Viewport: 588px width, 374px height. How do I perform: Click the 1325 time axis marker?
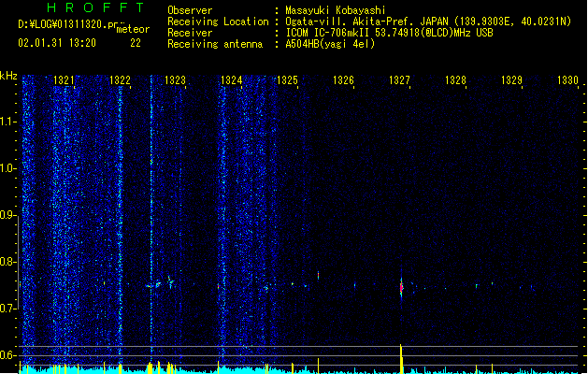click(287, 80)
